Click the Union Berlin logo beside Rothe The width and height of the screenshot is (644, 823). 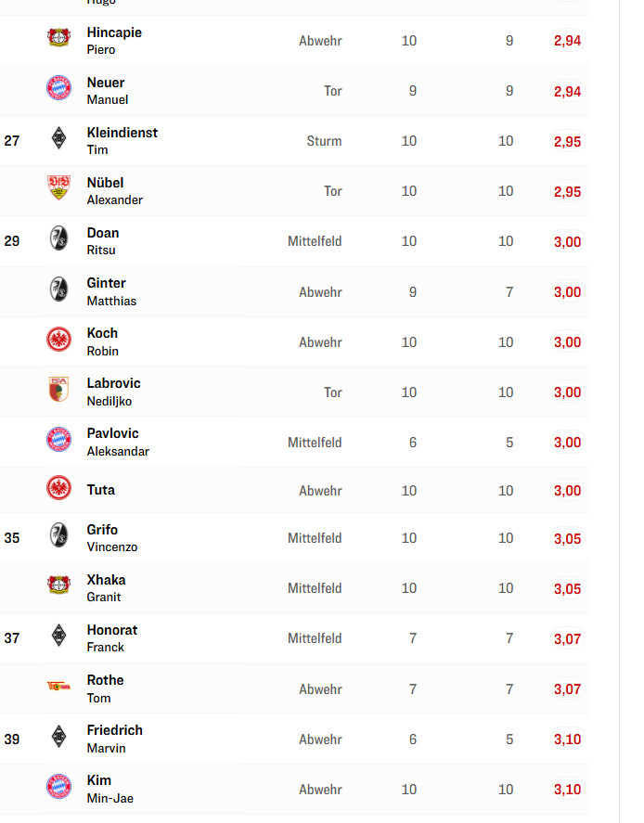(58, 686)
